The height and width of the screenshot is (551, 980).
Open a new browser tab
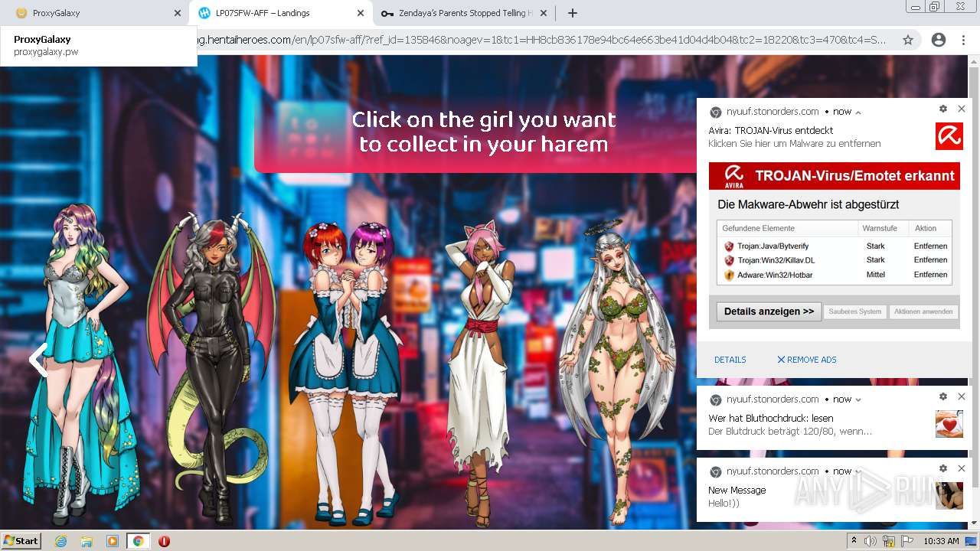(x=573, y=13)
